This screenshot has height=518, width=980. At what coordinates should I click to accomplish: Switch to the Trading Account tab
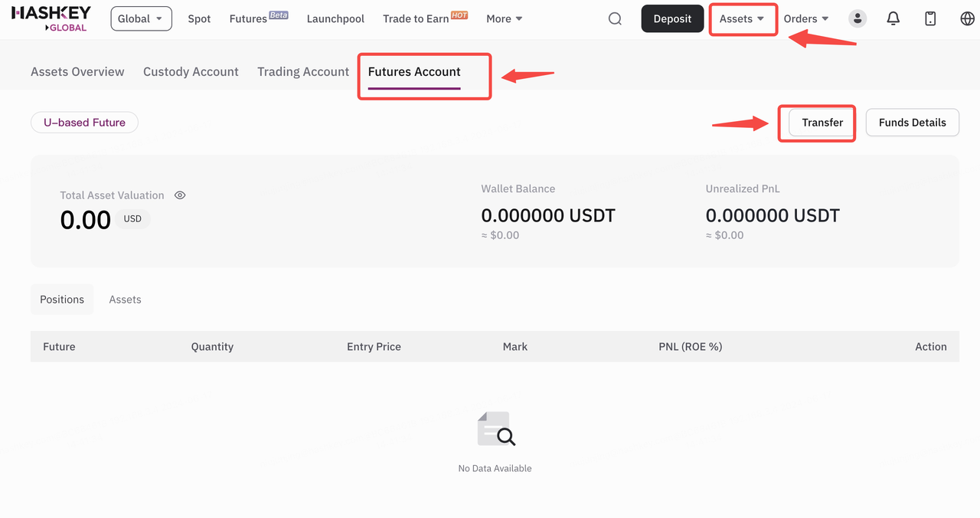(303, 71)
